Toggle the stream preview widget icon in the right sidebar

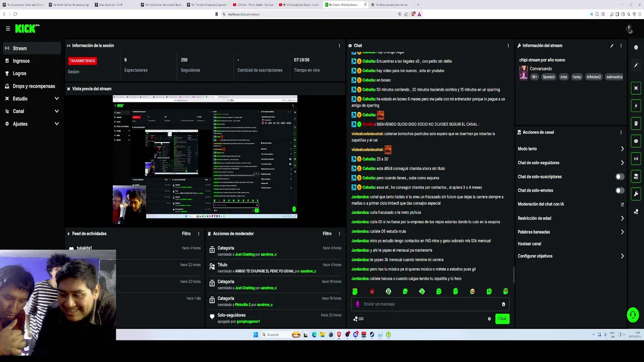tap(636, 88)
